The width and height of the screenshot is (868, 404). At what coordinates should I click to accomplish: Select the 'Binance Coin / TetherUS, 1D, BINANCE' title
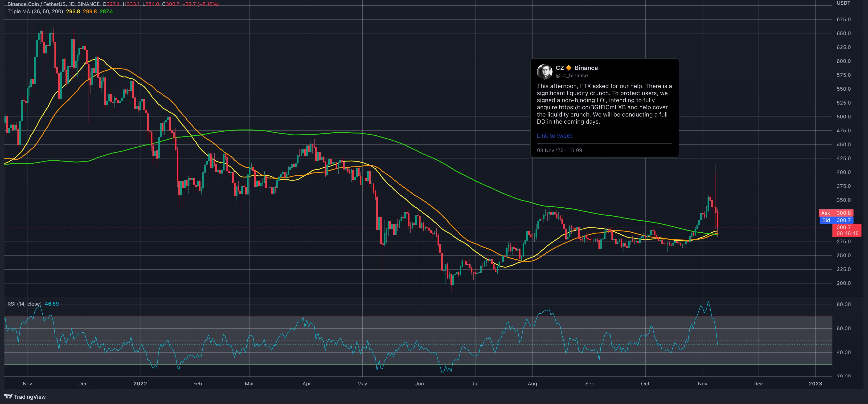point(53,4)
